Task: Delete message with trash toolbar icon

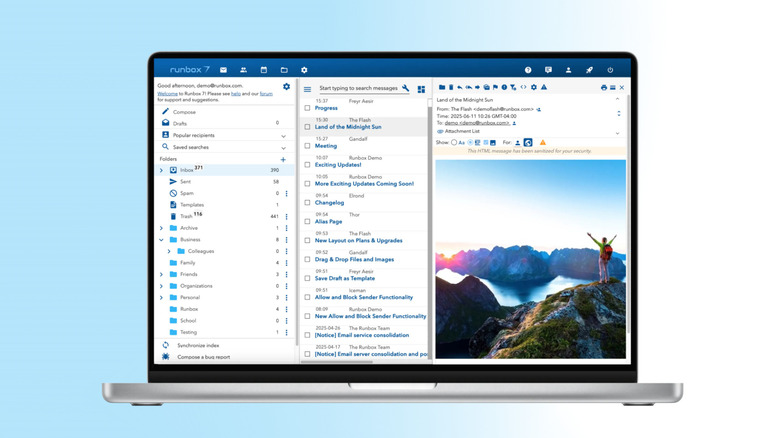Action: (x=451, y=87)
